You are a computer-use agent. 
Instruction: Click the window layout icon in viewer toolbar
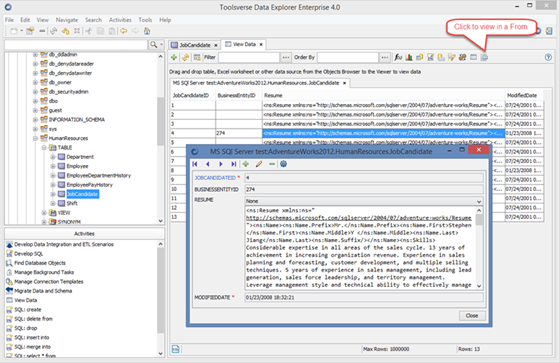click(x=473, y=57)
